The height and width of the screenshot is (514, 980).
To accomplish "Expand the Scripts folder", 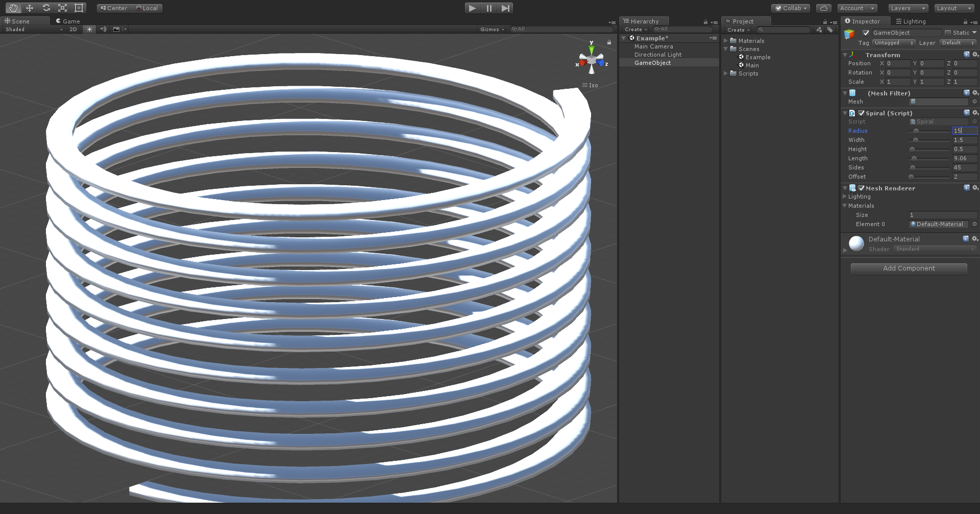I will [x=726, y=74].
